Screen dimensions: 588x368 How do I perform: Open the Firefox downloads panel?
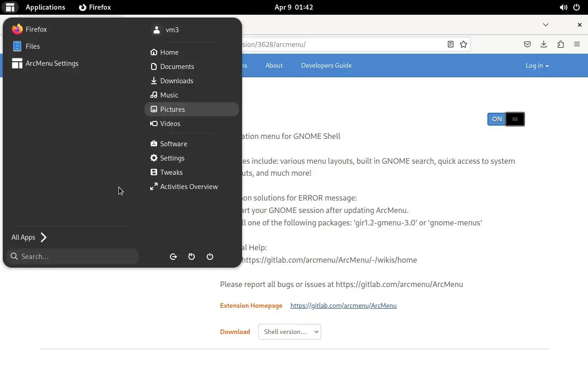pyautogui.click(x=544, y=44)
